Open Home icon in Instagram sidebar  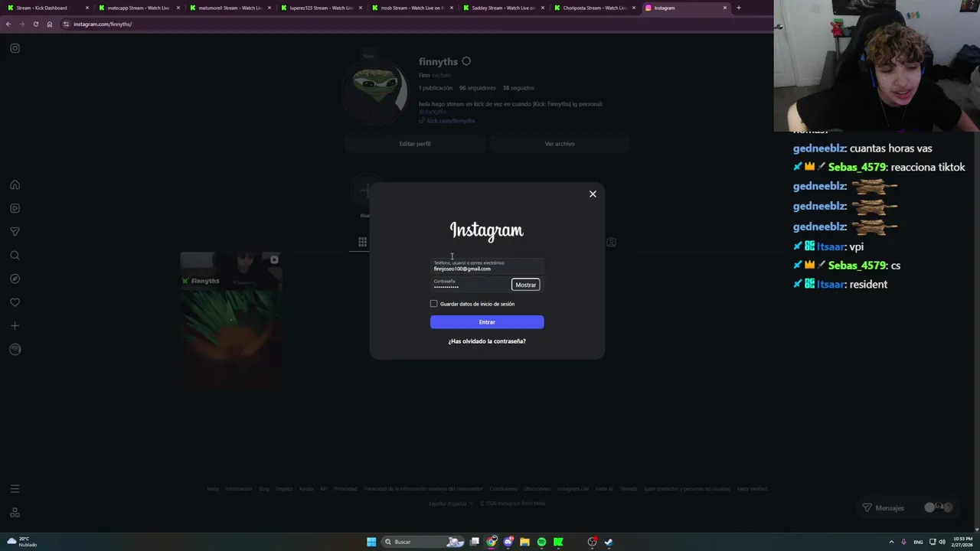click(x=15, y=184)
